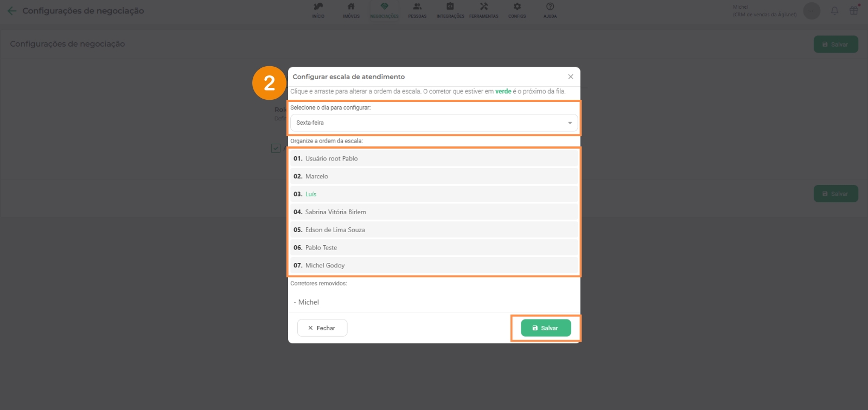This screenshot has height=410, width=868.
Task: Expand the Sexta-feira day dropdown
Action: tap(434, 123)
